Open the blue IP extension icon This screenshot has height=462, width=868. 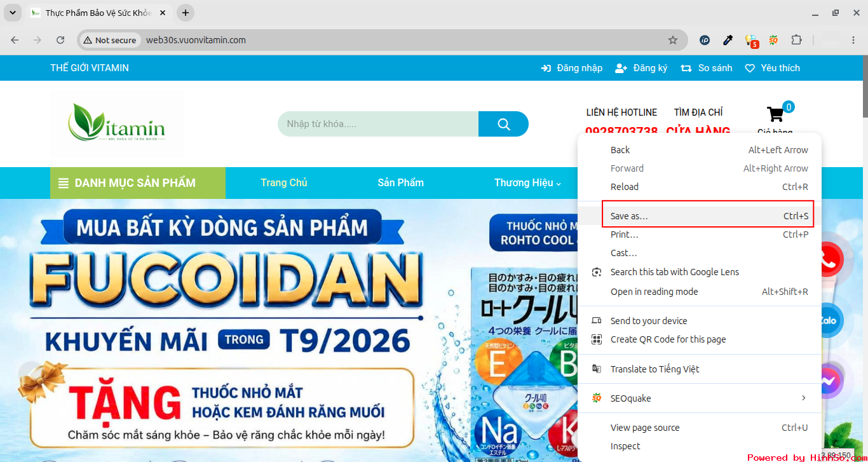(x=705, y=40)
